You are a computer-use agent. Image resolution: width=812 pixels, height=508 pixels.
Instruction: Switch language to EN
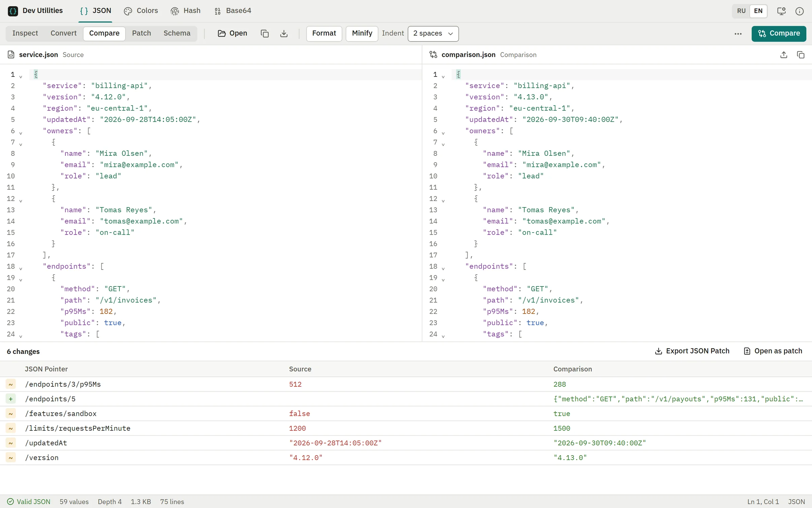pos(758,11)
